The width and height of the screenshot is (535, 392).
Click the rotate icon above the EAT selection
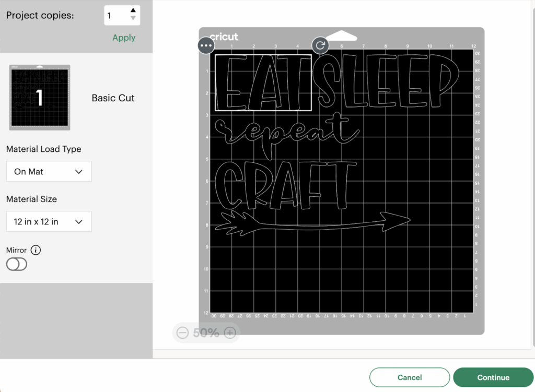coord(320,45)
